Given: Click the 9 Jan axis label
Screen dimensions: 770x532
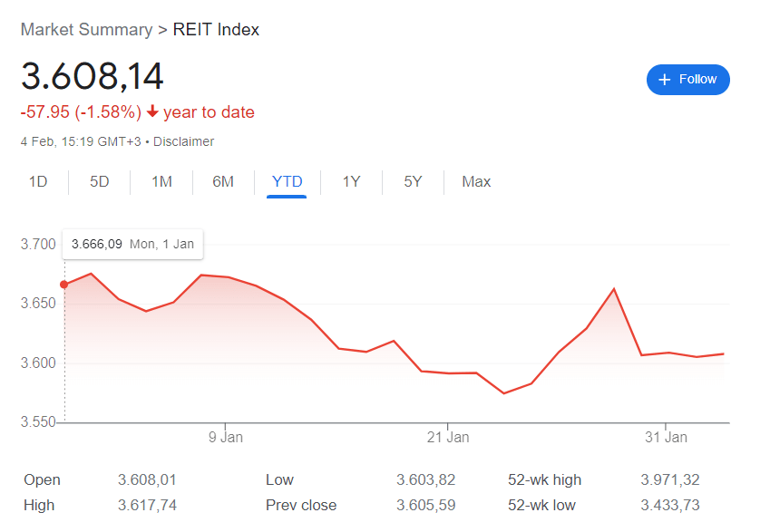Looking at the screenshot, I should tap(224, 438).
